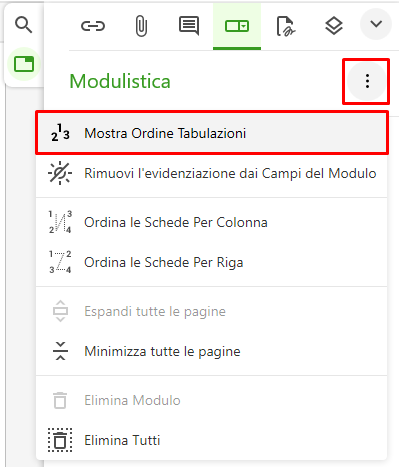Click the tab order numbers icon
Viewport: 399px width, 467px height.
tap(60, 133)
